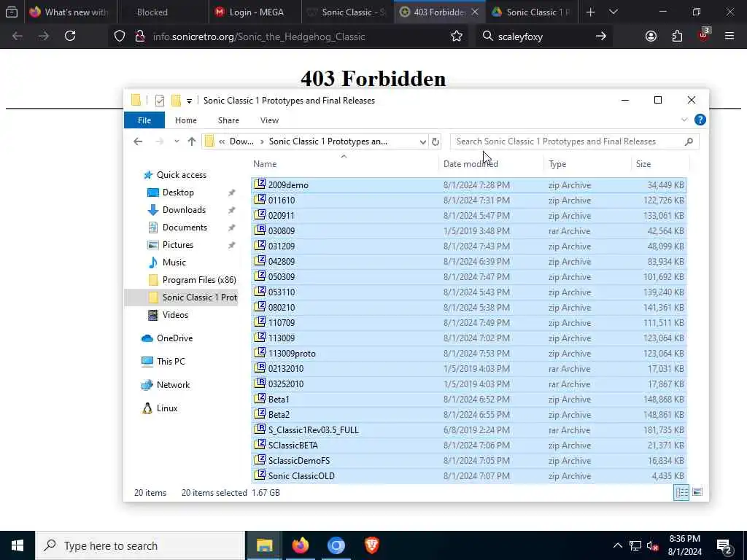This screenshot has height=560, width=747.
Task: Sort files by Date modified column
Action: tap(471, 164)
